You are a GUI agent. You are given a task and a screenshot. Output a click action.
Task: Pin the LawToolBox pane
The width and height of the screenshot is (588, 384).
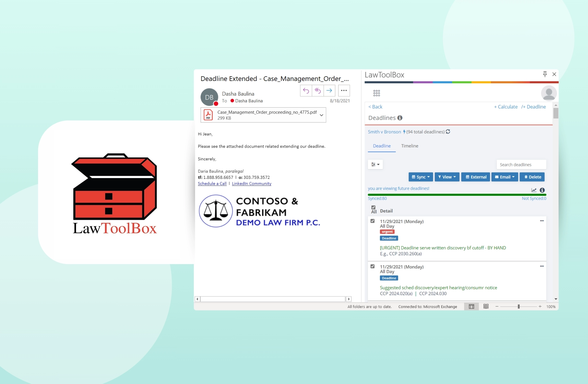pyautogui.click(x=545, y=74)
